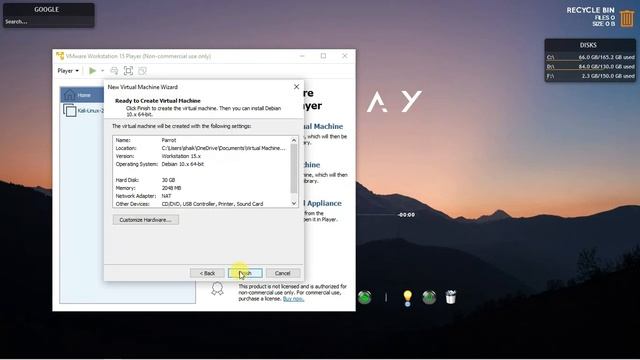This screenshot has height=360, width=640.
Task: Click the -00:00 timer widget on desktop
Action: point(406,215)
